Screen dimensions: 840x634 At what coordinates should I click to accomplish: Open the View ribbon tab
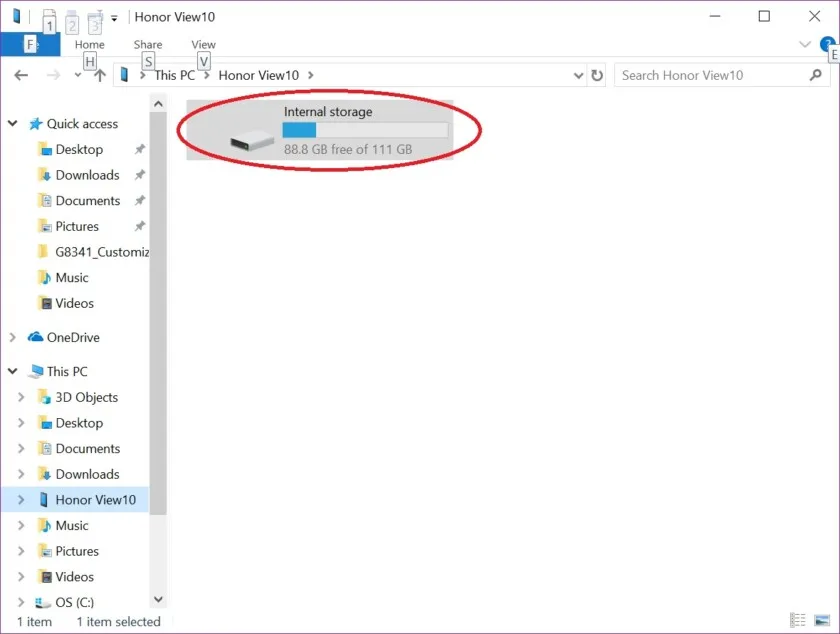click(204, 44)
